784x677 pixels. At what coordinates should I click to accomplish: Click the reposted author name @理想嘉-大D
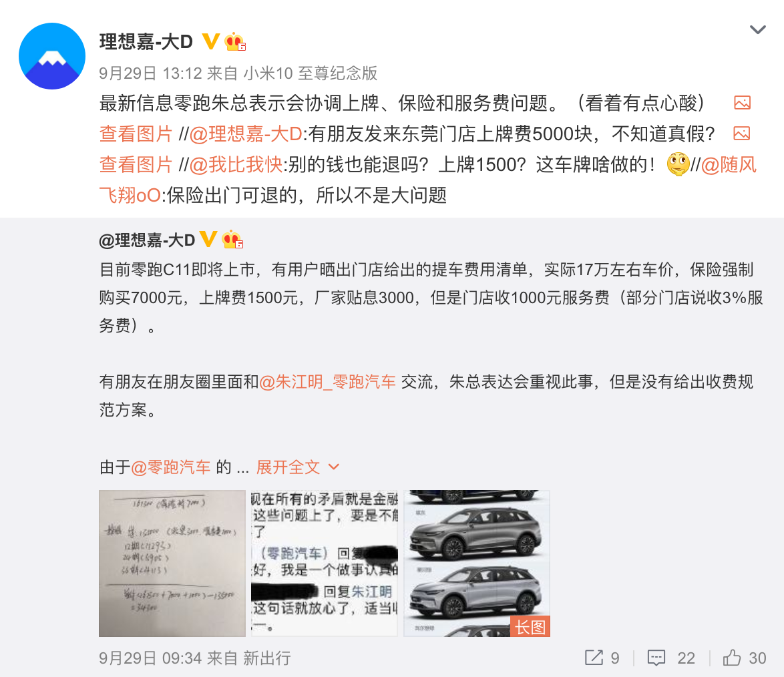tap(147, 240)
